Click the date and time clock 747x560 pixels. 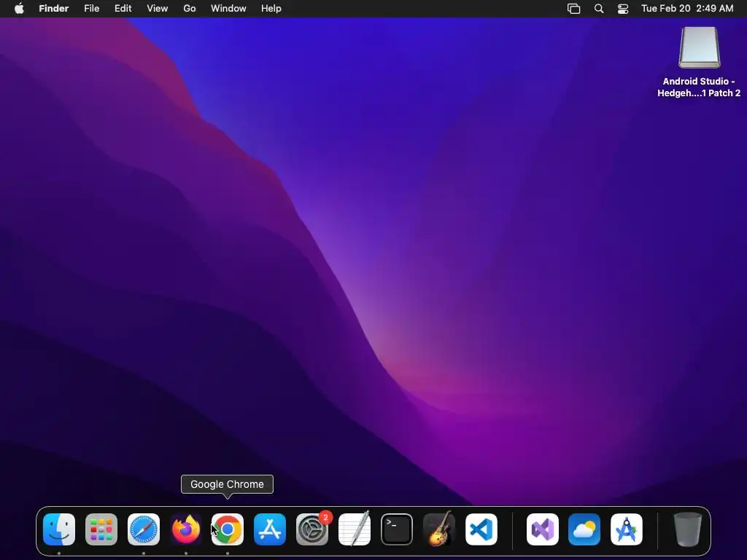687,9
